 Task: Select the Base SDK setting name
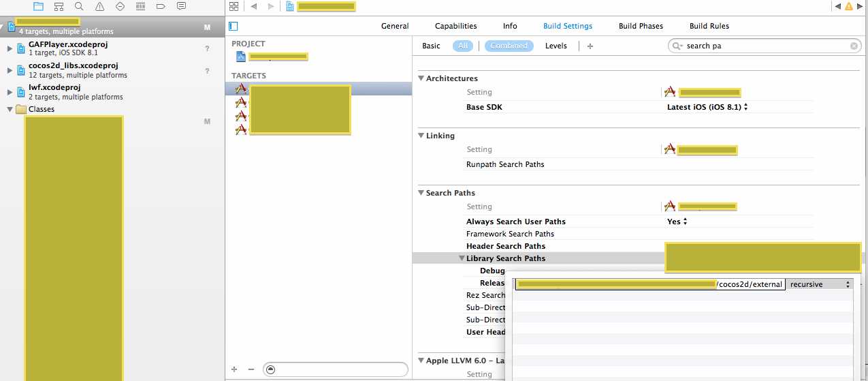pyautogui.click(x=484, y=107)
